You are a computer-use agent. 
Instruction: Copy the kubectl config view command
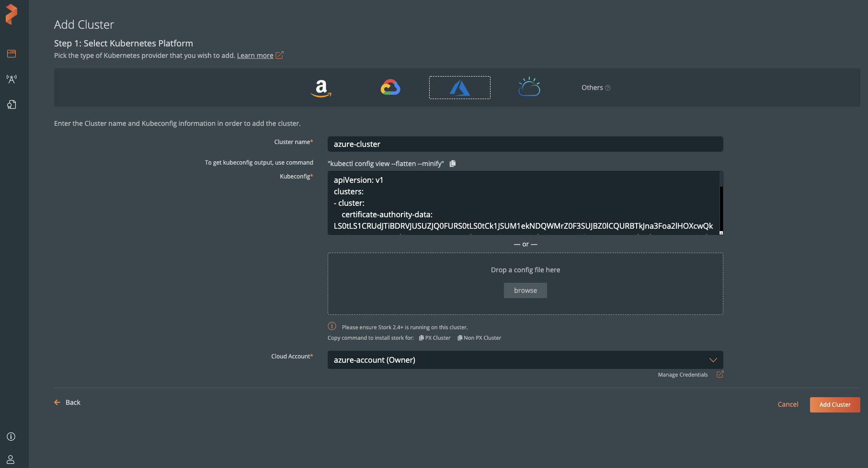pyautogui.click(x=453, y=164)
